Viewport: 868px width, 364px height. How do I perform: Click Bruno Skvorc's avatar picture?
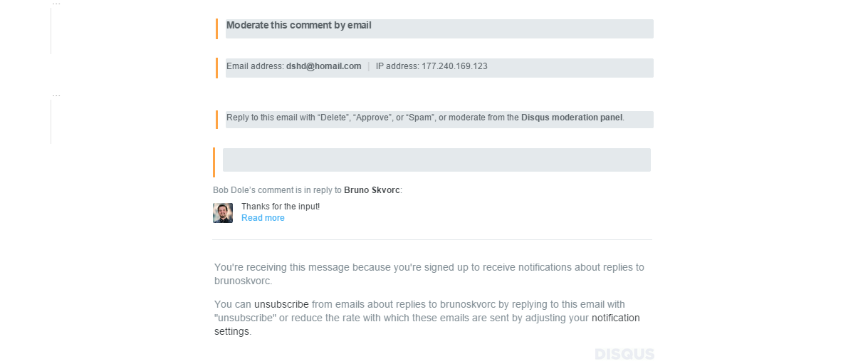223,213
